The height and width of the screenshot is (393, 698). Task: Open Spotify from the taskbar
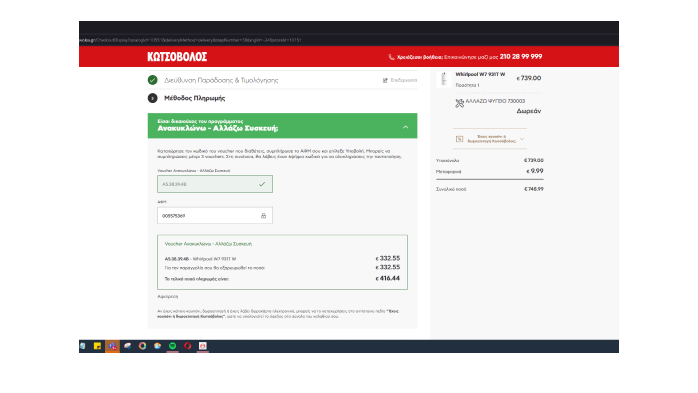[x=172, y=346]
